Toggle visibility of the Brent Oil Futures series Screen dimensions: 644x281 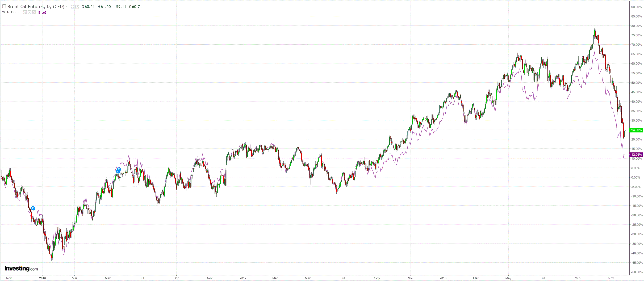coord(73,7)
